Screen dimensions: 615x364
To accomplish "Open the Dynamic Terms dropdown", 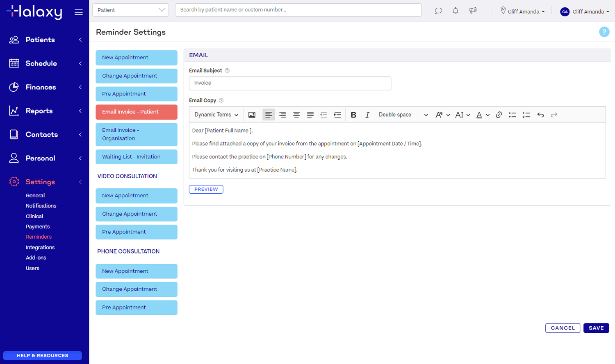I will [x=216, y=115].
